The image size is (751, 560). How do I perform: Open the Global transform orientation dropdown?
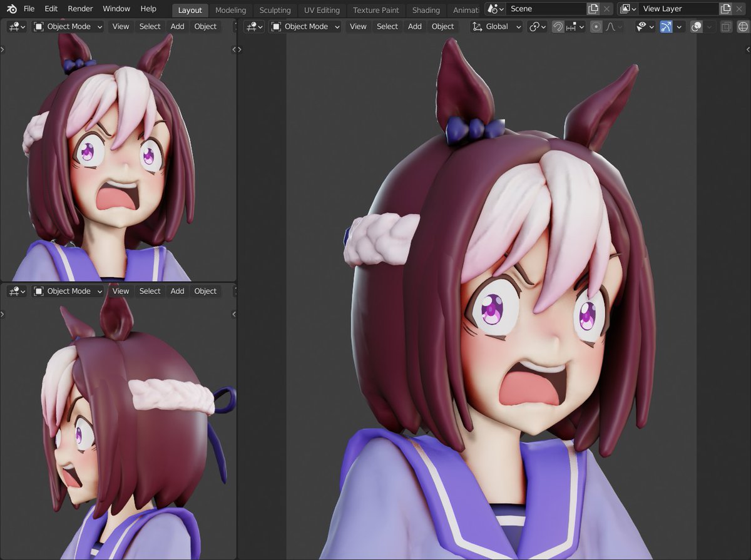tap(496, 26)
